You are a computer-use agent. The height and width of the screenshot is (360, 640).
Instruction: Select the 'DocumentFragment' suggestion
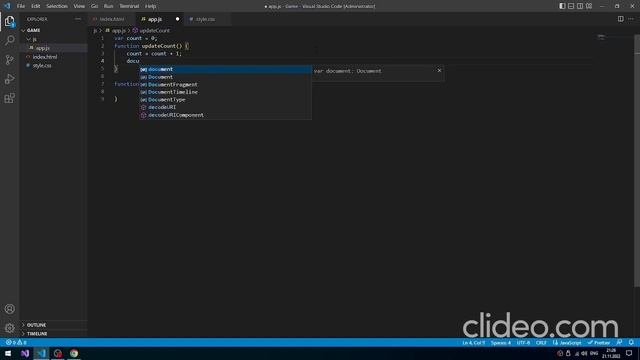tap(225, 84)
